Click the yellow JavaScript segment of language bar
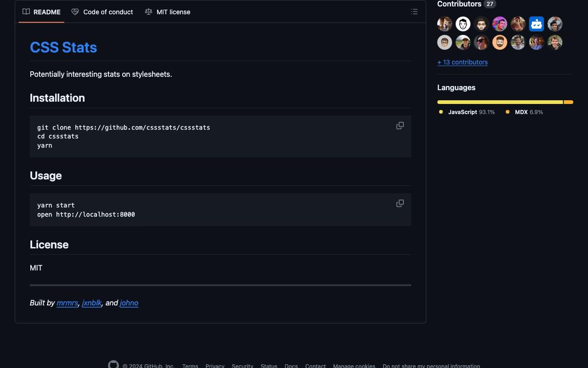 [x=500, y=102]
